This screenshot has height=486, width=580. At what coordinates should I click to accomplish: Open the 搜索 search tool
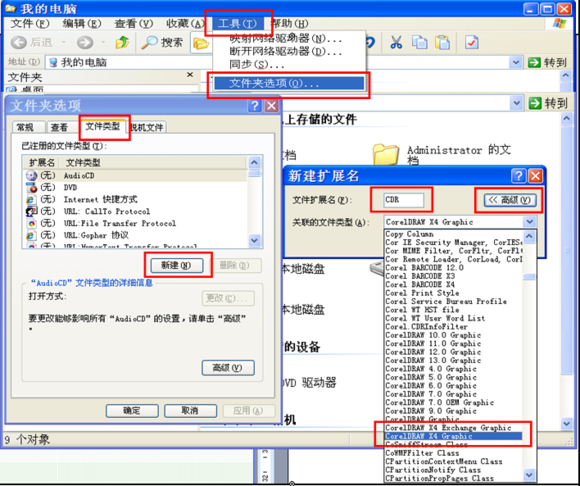[x=162, y=43]
